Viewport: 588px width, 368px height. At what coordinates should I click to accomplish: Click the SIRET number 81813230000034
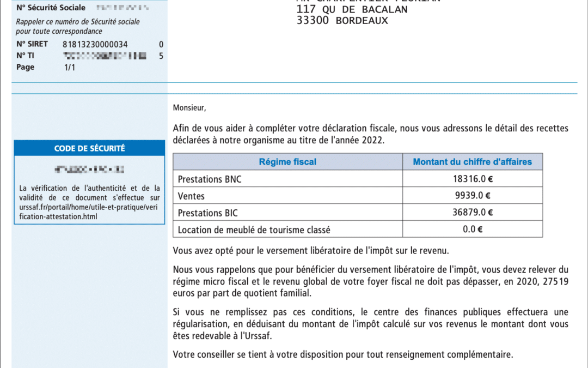click(x=95, y=44)
